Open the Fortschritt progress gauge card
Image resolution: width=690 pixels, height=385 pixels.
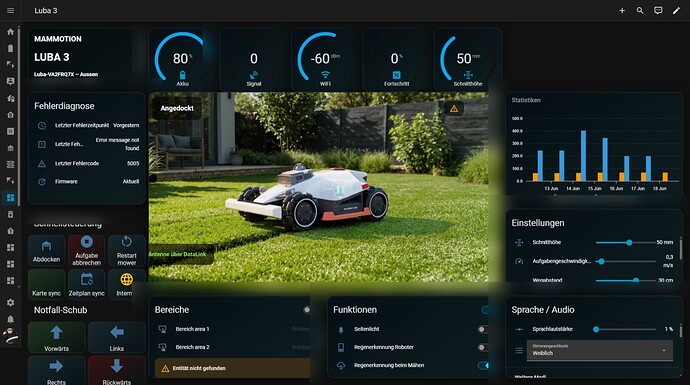tap(396, 59)
